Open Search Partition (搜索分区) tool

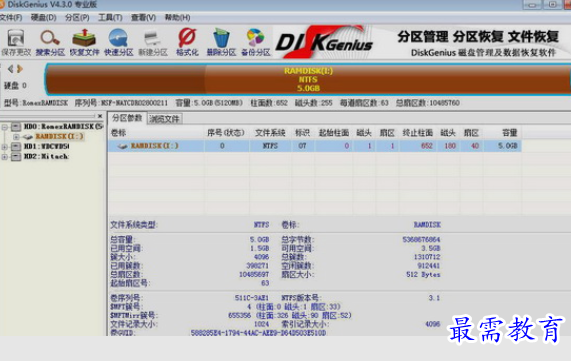click(50, 43)
